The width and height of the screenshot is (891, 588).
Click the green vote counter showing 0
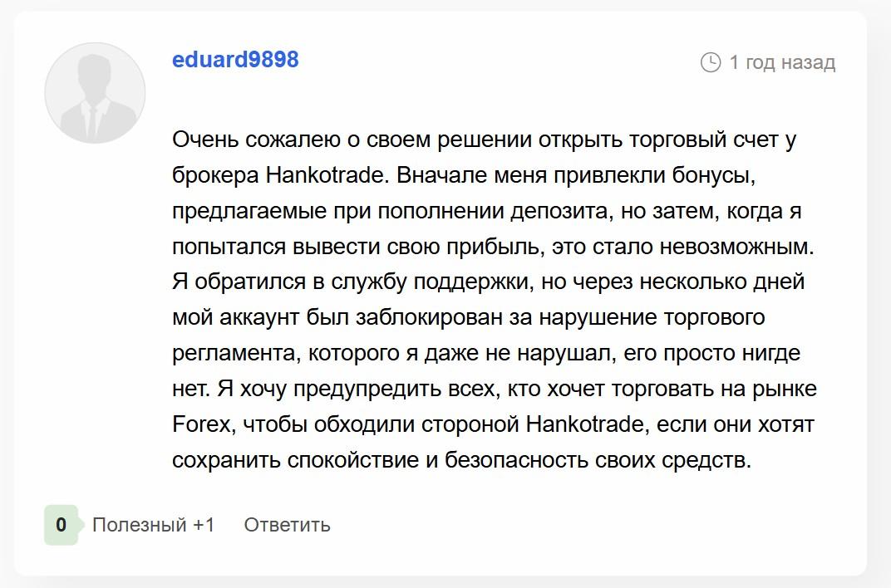[61, 525]
